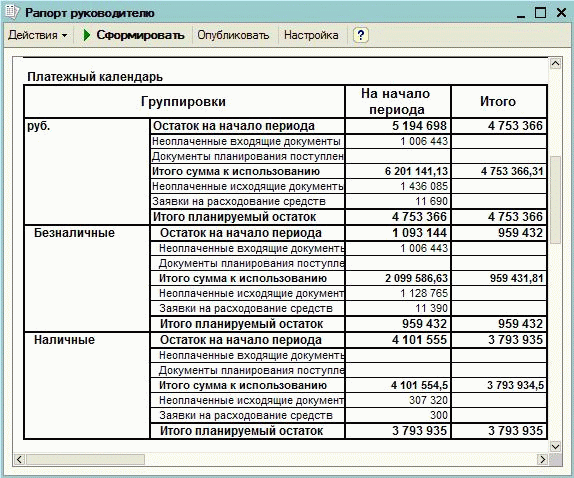
Task: Select Заявки на расходование средств under Безналичные
Action: [246, 308]
